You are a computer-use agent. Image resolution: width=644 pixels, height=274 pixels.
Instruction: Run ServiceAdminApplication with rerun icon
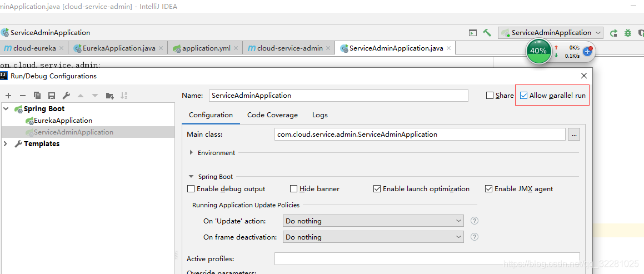pos(613,33)
